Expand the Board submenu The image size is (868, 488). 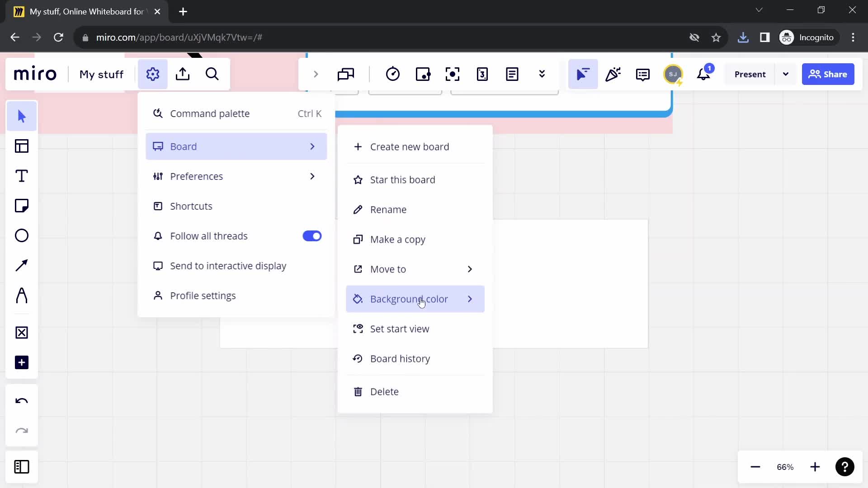click(236, 146)
